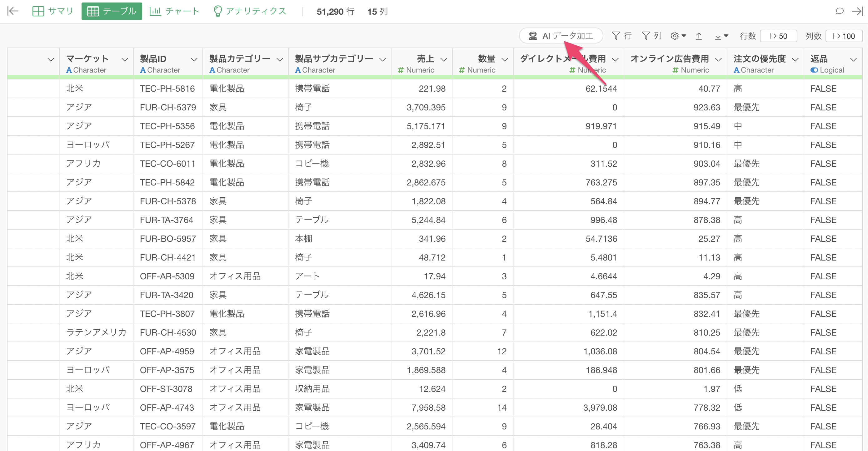Image resolution: width=868 pixels, height=451 pixels.
Task: Select cell ラテンアメリカ
Action: pyautogui.click(x=96, y=332)
